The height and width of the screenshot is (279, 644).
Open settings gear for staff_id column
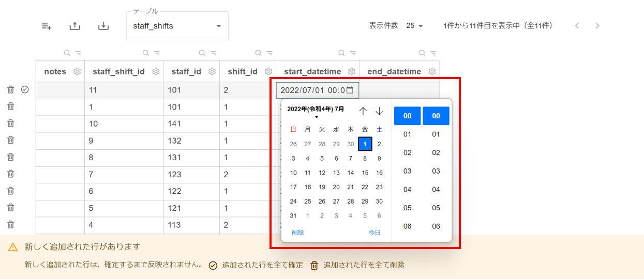(212, 71)
